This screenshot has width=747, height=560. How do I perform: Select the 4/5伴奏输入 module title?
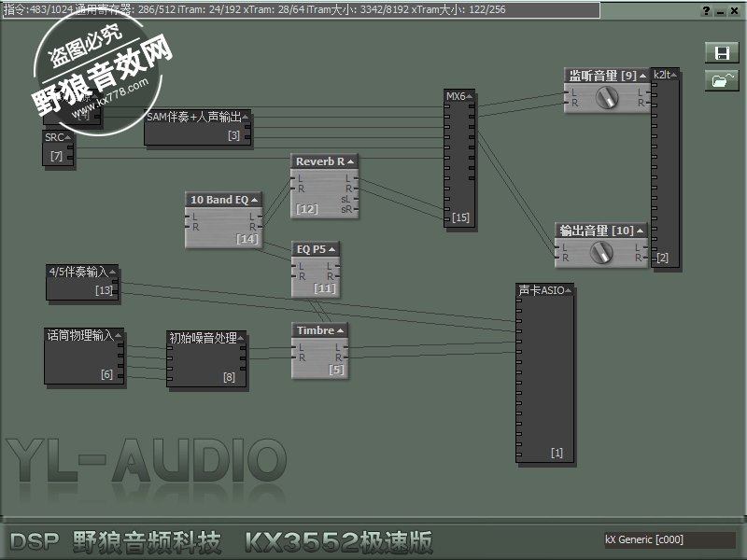(x=78, y=272)
